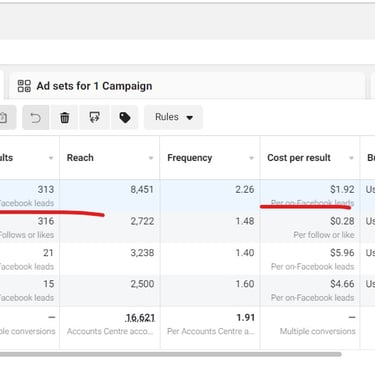Click the undo arrow icon
Screen dimensions: 375x375
35,117
